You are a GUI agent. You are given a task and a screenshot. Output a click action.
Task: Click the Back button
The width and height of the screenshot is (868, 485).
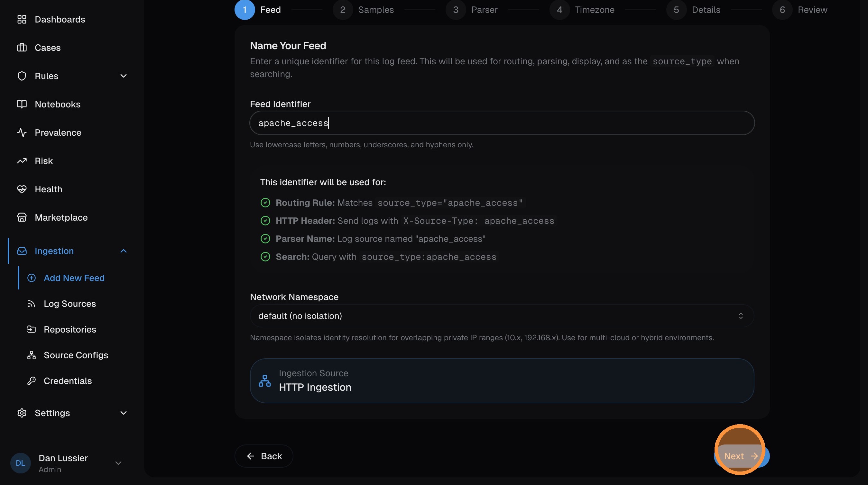[x=264, y=456]
